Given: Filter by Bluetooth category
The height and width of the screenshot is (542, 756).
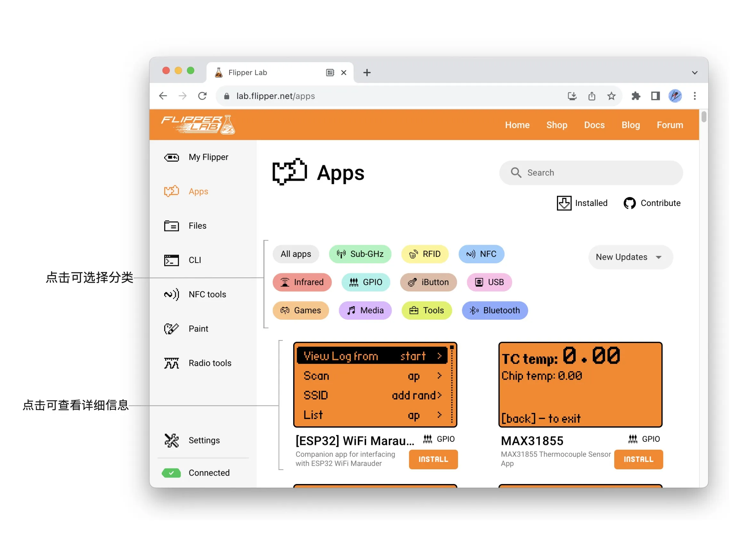Looking at the screenshot, I should pyautogui.click(x=495, y=310).
